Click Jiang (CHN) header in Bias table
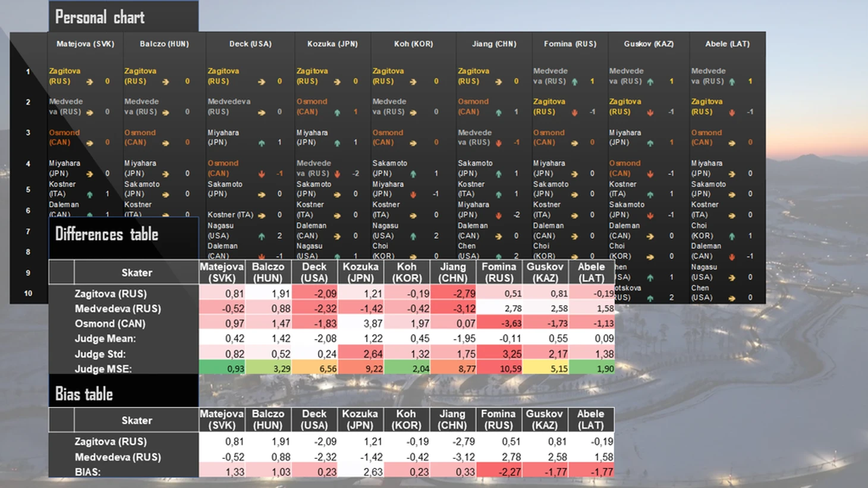This screenshot has width=868, height=488. click(452, 420)
